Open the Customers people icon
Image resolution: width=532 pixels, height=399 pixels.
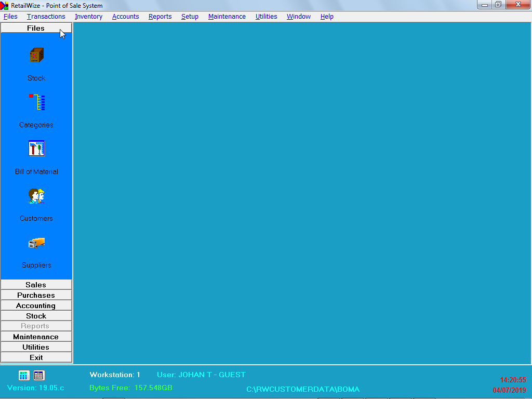point(36,196)
